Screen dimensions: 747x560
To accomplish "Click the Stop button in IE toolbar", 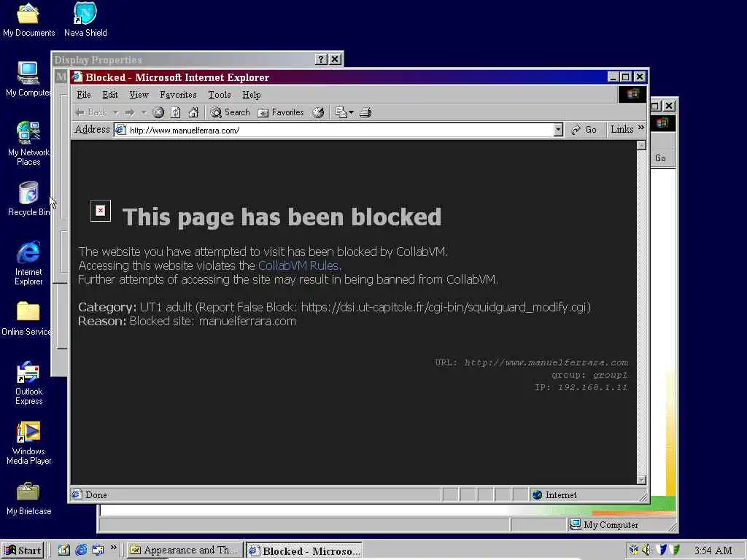I will [158, 112].
